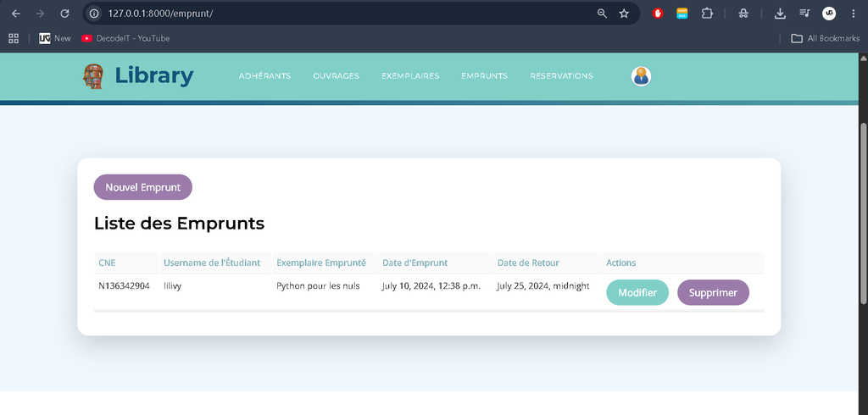
Task: Select the CNE value N136342904
Action: coord(124,286)
